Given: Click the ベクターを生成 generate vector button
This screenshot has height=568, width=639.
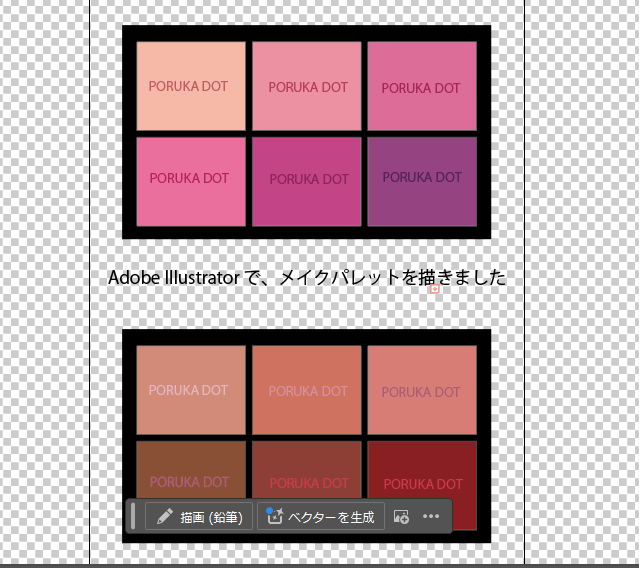Looking at the screenshot, I should (321, 517).
